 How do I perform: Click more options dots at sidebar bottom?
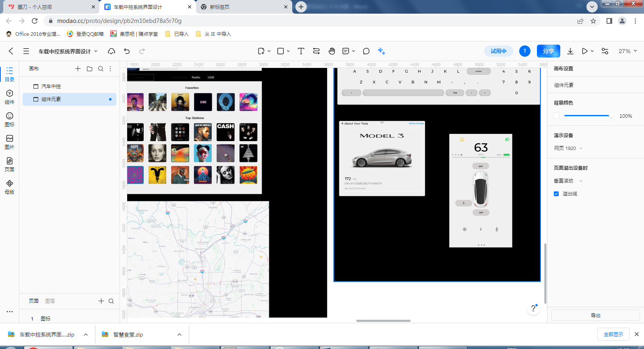[x=10, y=312]
